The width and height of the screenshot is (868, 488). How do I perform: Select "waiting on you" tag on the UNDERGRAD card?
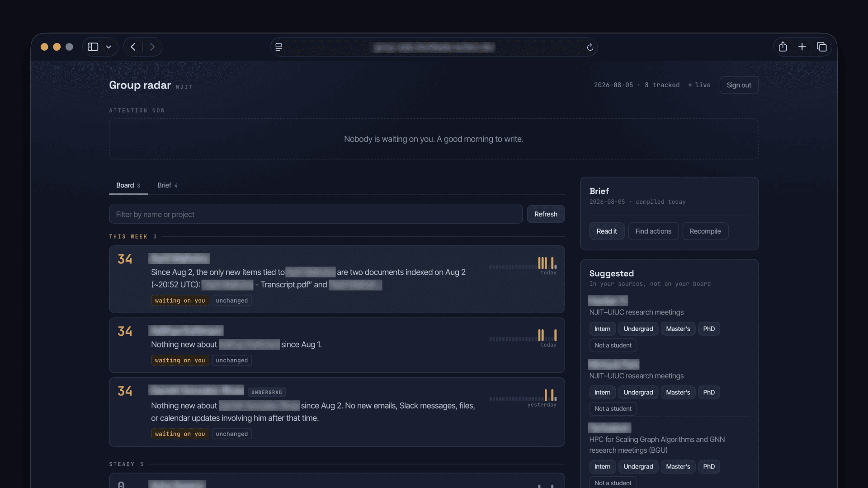(x=180, y=434)
